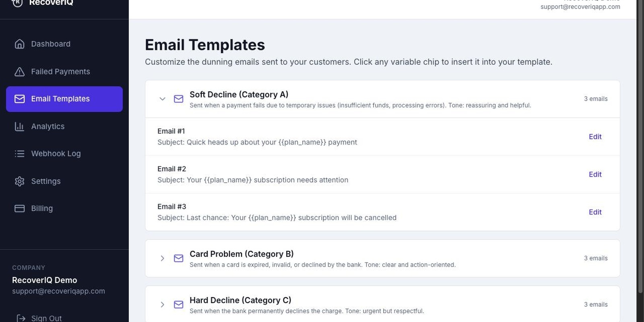644x322 pixels.
Task: Click the Dashboard home icon
Action: [x=19, y=44]
